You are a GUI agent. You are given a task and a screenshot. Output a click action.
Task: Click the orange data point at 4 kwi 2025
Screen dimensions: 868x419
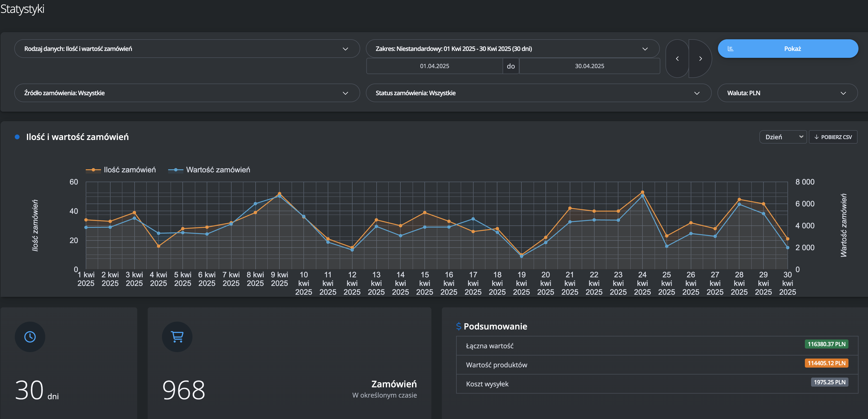pos(158,246)
